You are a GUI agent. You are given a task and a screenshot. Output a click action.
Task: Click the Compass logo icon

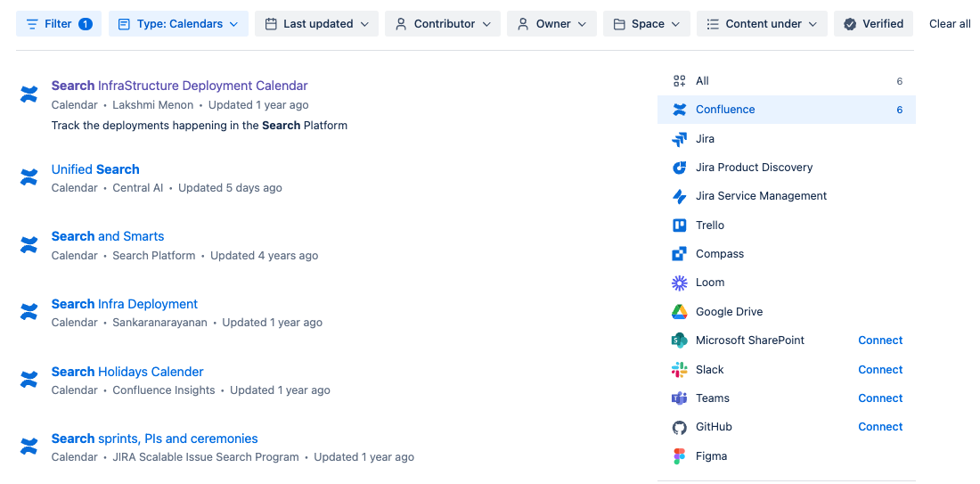680,254
